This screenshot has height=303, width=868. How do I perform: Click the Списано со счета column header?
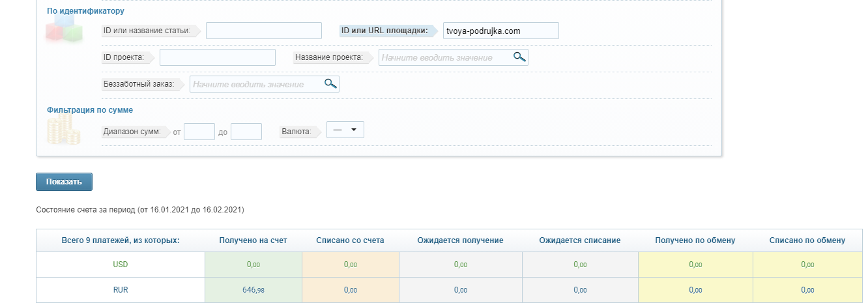(350, 240)
